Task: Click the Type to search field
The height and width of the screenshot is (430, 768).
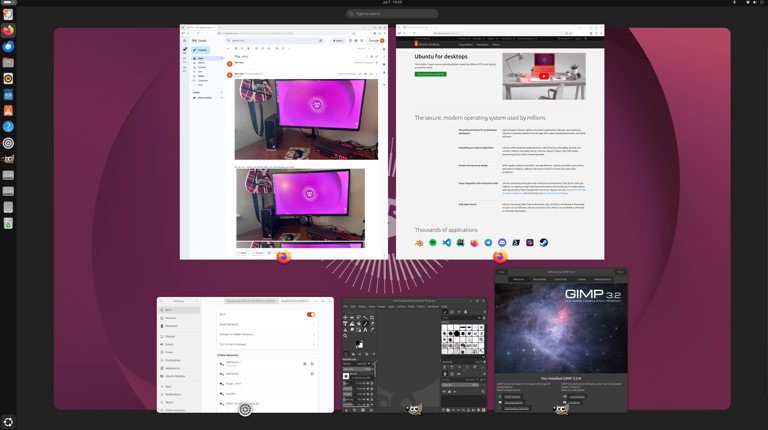Action: [392, 14]
